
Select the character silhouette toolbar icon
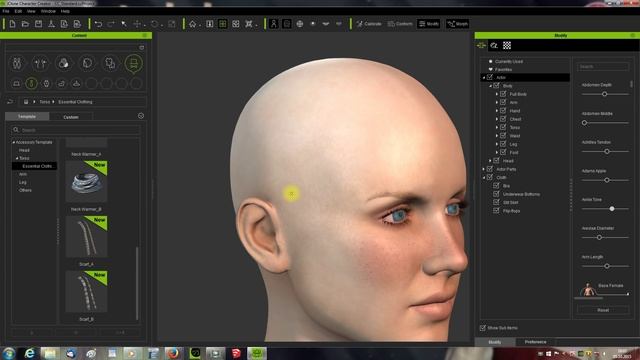(273, 24)
